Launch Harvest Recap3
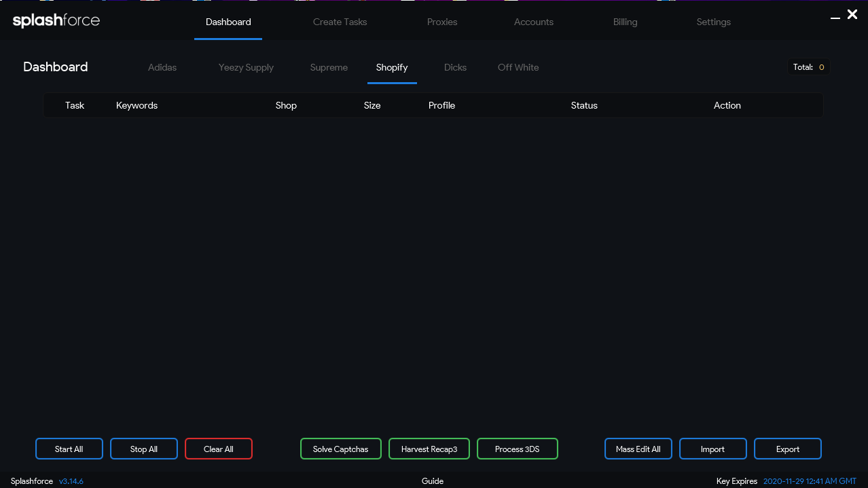Image resolution: width=868 pixels, height=488 pixels. [x=429, y=449]
